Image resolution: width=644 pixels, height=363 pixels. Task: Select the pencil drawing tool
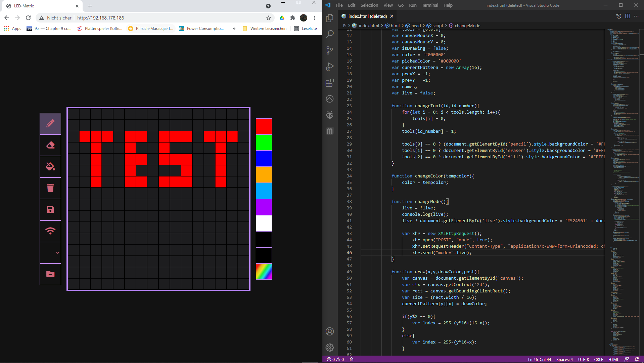pyautogui.click(x=50, y=124)
